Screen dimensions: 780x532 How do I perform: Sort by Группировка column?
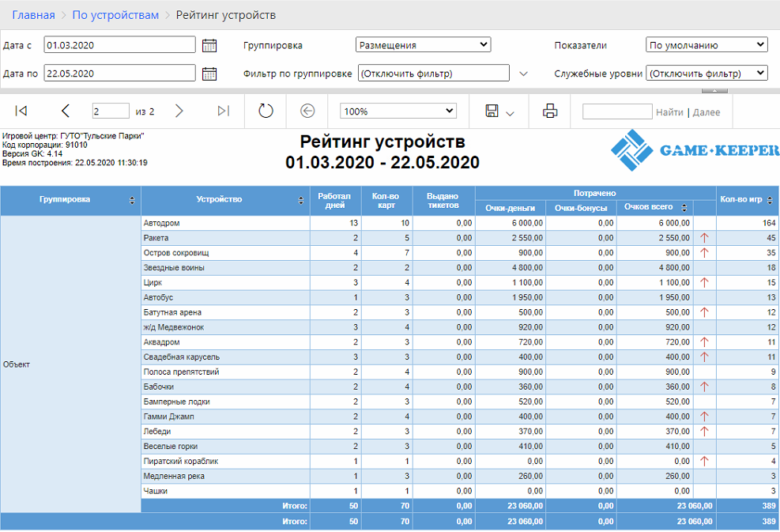click(132, 200)
